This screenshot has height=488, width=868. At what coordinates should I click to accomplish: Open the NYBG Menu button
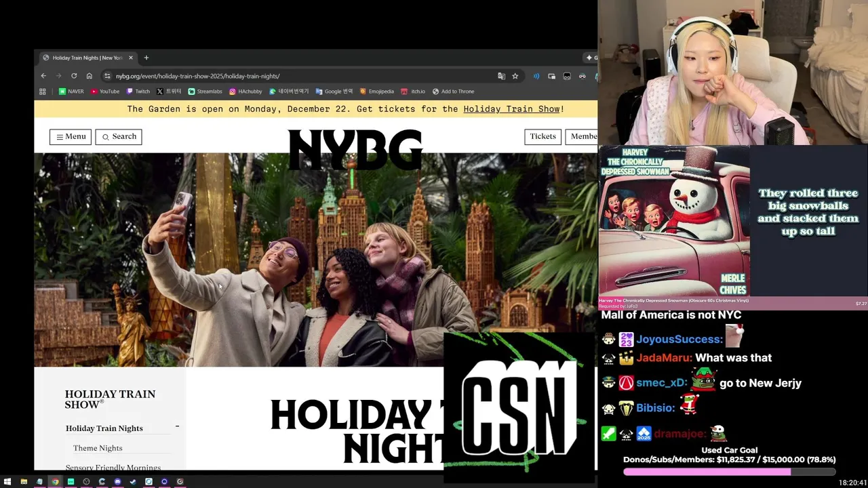pyautogui.click(x=71, y=136)
